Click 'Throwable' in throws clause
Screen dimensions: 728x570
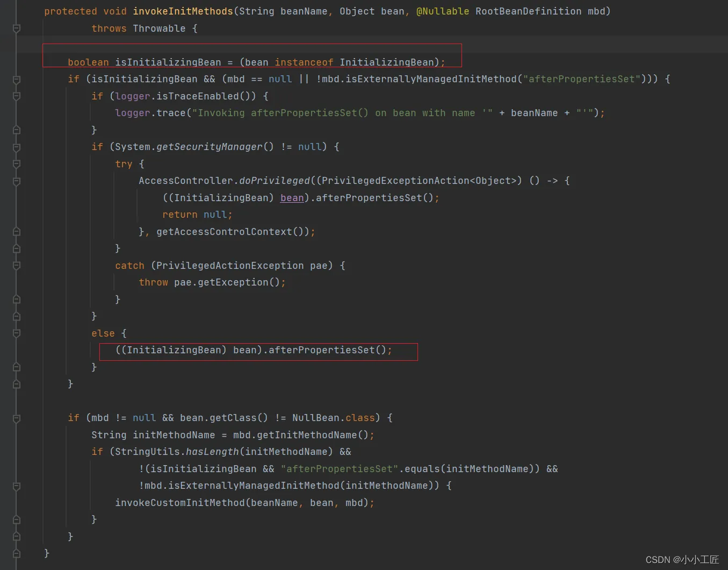159,28
